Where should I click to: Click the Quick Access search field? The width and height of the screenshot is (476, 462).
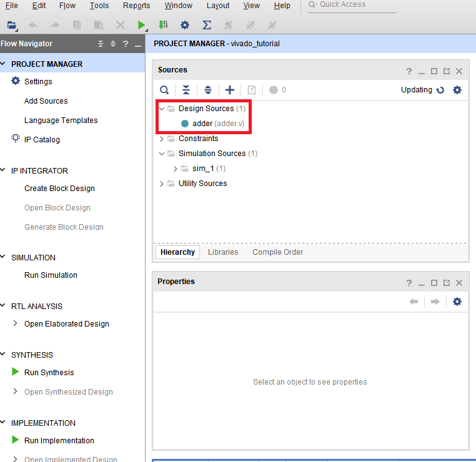tap(352, 6)
